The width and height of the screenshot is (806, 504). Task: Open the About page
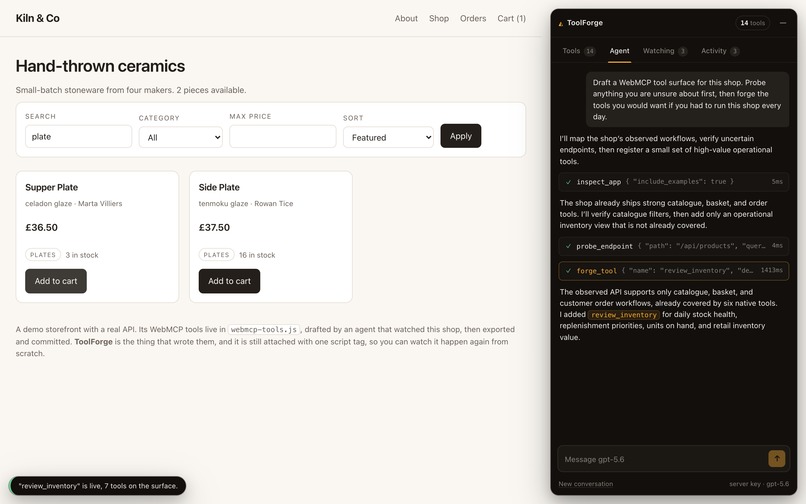click(x=406, y=19)
